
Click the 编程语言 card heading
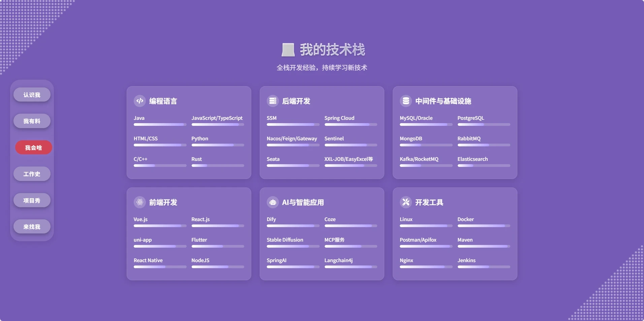coord(163,101)
